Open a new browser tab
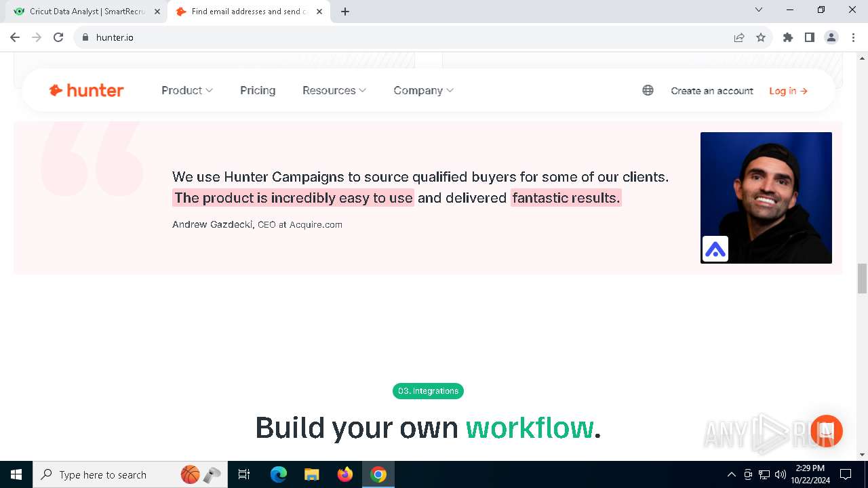This screenshot has width=868, height=488. 344,12
